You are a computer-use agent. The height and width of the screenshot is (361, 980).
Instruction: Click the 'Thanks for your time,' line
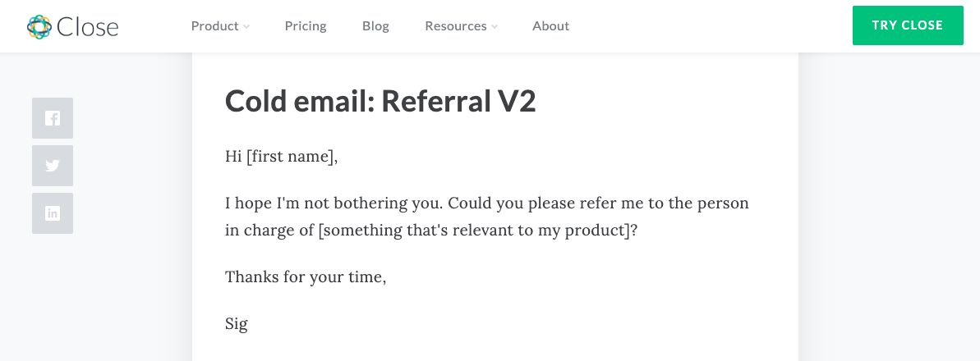[x=306, y=276]
